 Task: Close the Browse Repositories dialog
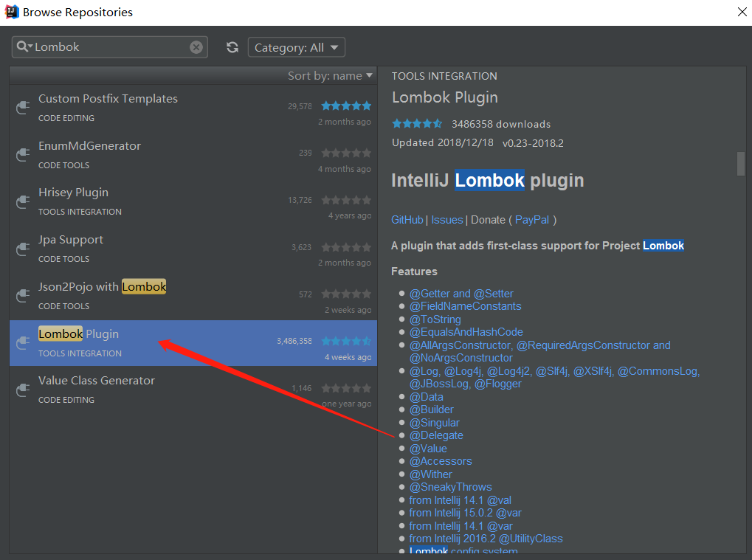tap(742, 12)
